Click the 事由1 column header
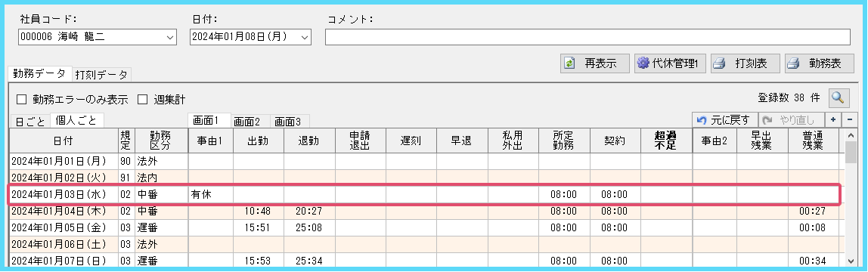Screen dimensions: 868x272 (x=211, y=141)
